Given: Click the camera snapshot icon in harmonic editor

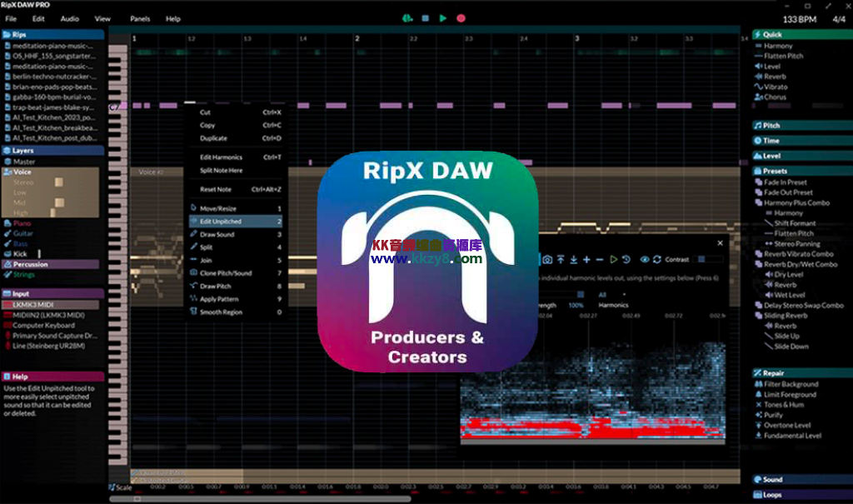Looking at the screenshot, I should click(547, 260).
